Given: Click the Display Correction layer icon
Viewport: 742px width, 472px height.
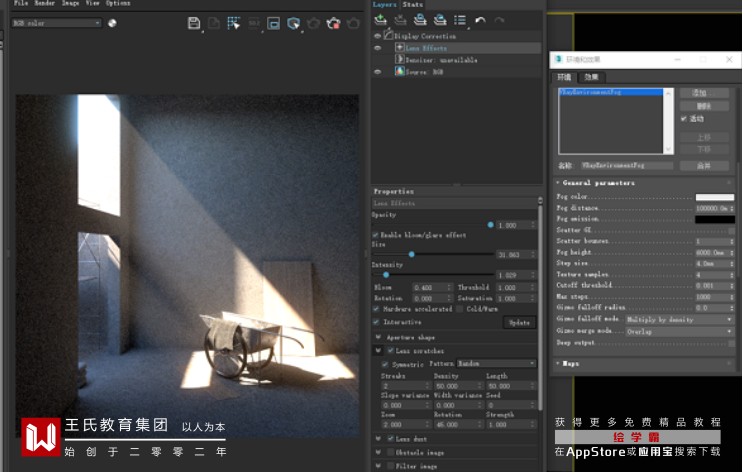Looking at the screenshot, I should pyautogui.click(x=389, y=35).
